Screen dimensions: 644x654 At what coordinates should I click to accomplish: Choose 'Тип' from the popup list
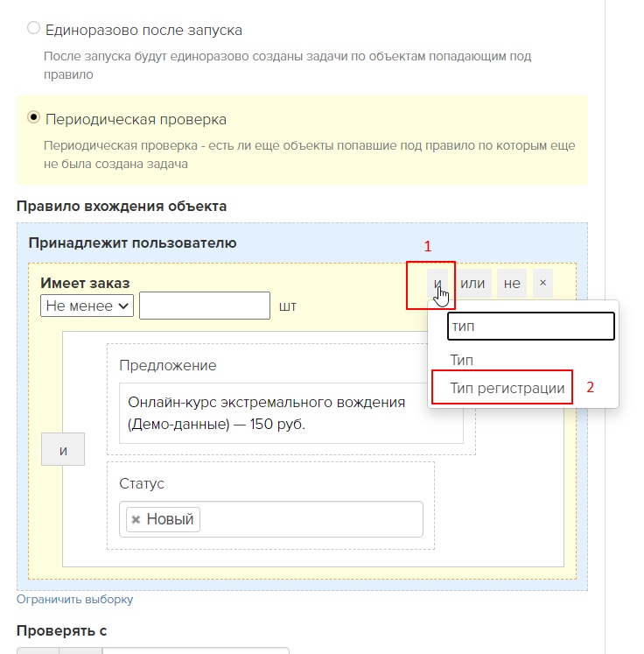tap(461, 360)
